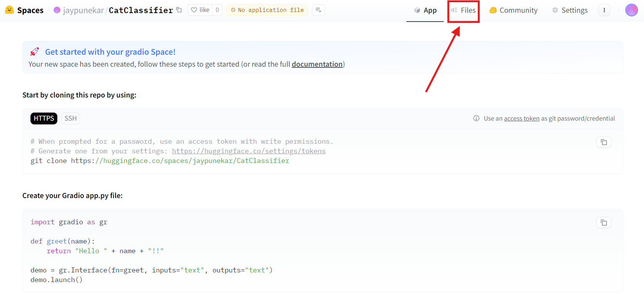Click the 'import gradio as gr' code line

click(x=69, y=222)
